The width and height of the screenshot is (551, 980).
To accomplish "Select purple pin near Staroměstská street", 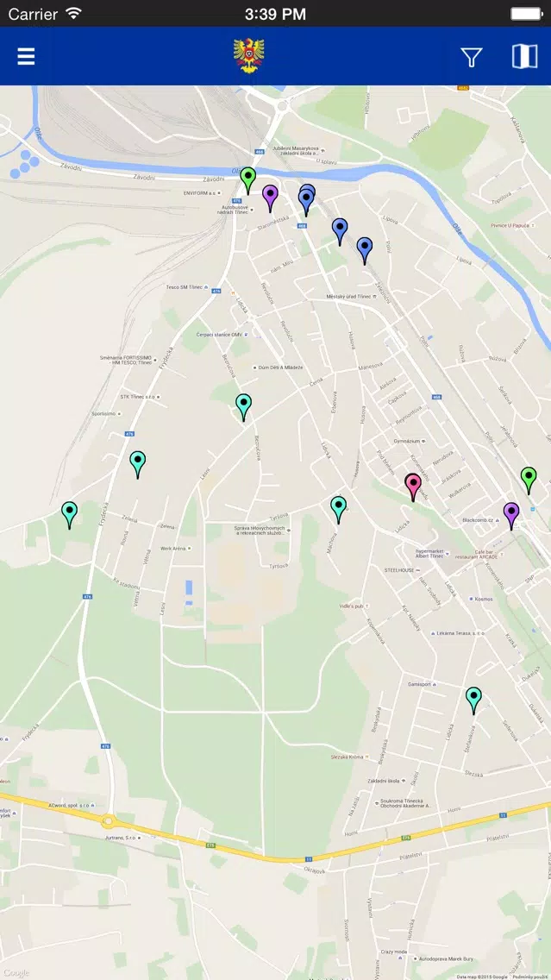I will [270, 198].
